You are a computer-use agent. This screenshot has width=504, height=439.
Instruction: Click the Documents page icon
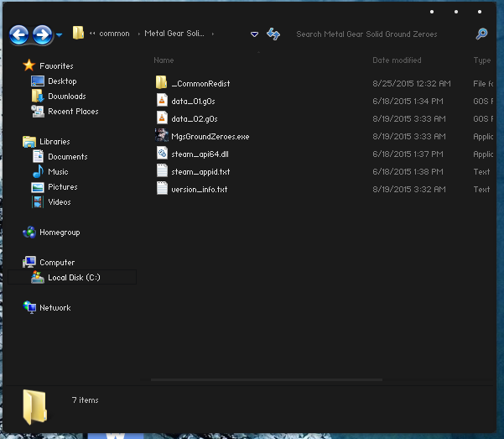pos(38,156)
